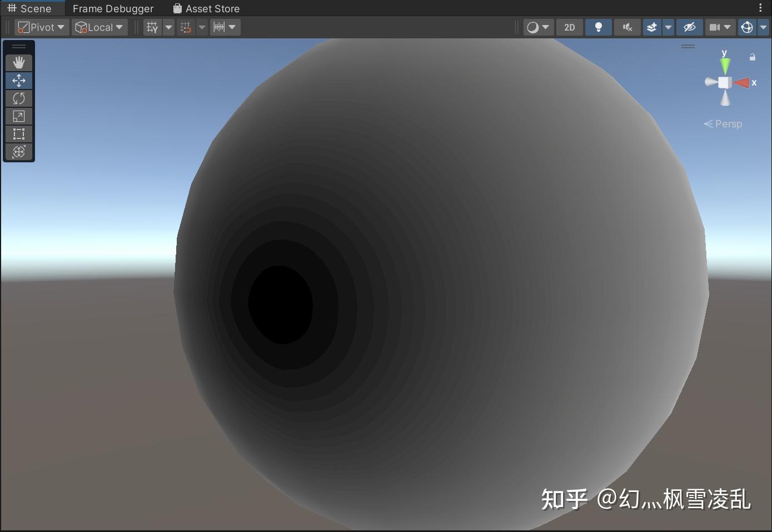Click the gray bottom axis cone
The height and width of the screenshot is (532, 772).
point(725,98)
